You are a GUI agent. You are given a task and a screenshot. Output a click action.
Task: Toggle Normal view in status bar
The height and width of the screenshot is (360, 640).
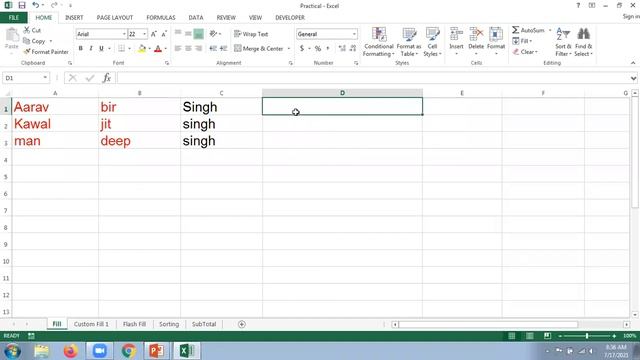click(511, 336)
